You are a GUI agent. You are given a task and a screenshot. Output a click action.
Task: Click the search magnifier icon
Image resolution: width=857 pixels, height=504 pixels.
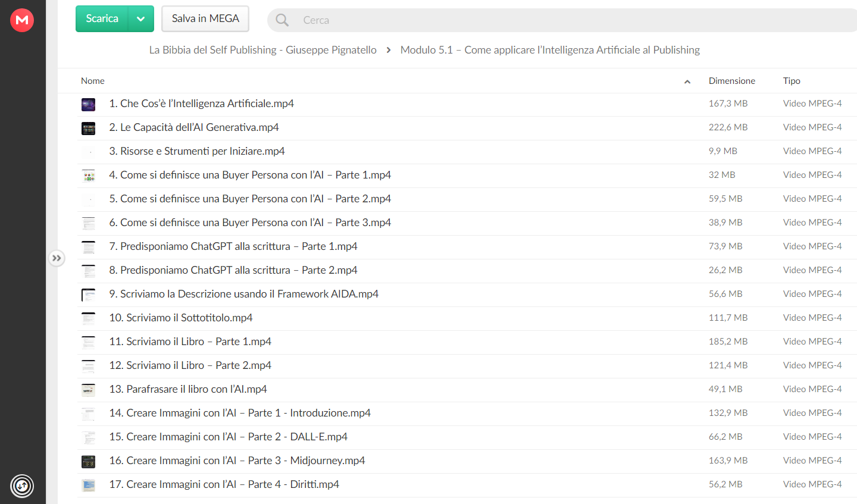click(282, 20)
